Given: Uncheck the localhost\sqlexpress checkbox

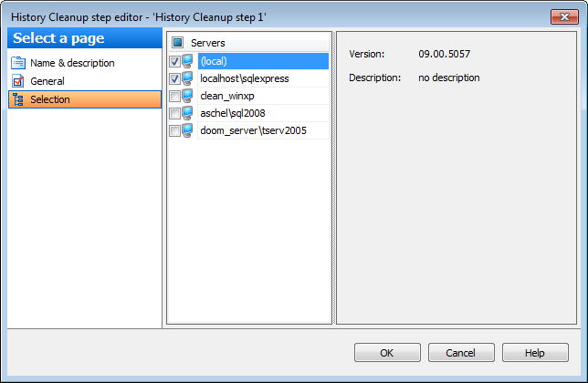Looking at the screenshot, I should click(174, 78).
